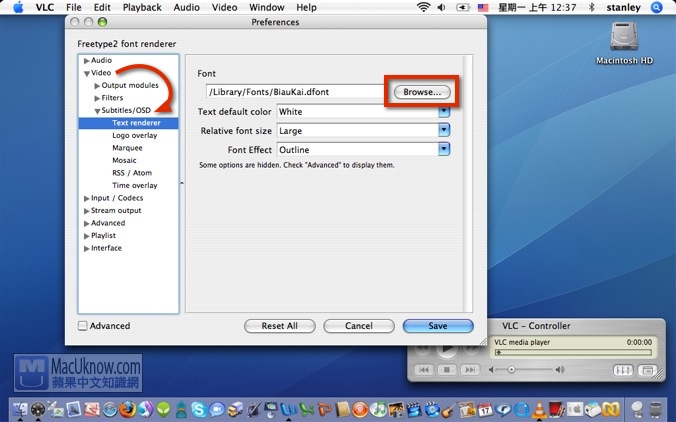Open Finder from the Dock
This screenshot has width=676, height=422.
pos(20,409)
